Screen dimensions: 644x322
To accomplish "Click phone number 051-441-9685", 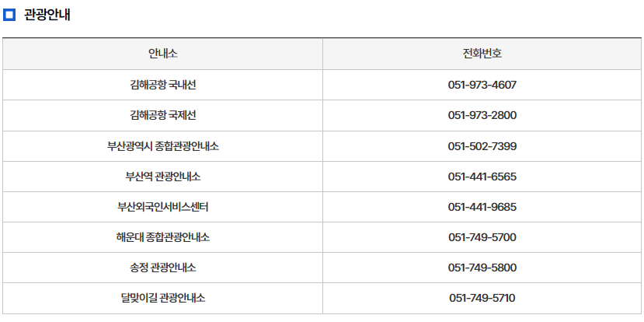I will 482,207.
